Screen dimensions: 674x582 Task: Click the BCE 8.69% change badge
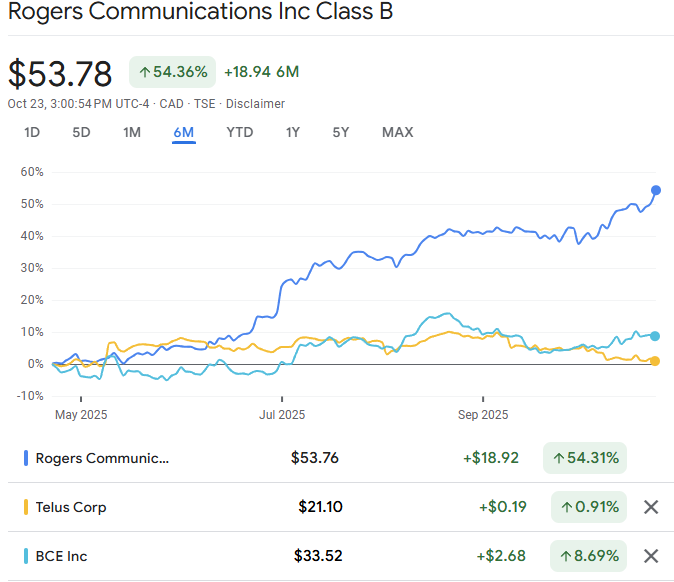588,556
